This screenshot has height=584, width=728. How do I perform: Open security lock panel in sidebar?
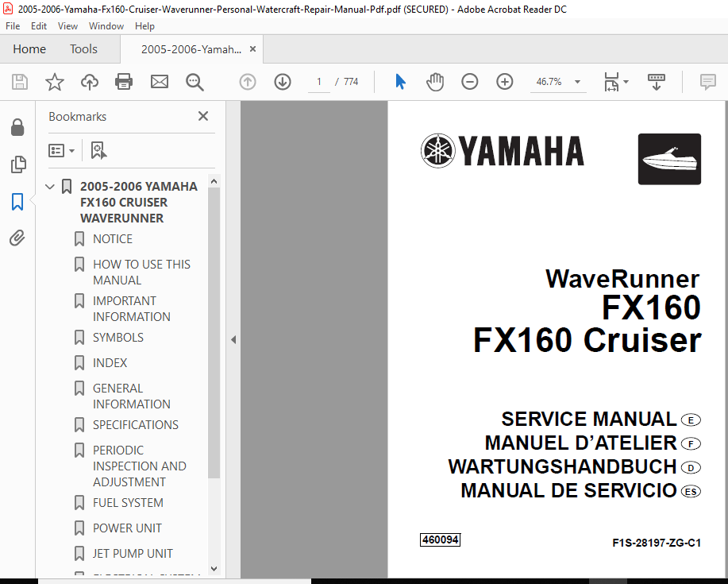(17, 127)
